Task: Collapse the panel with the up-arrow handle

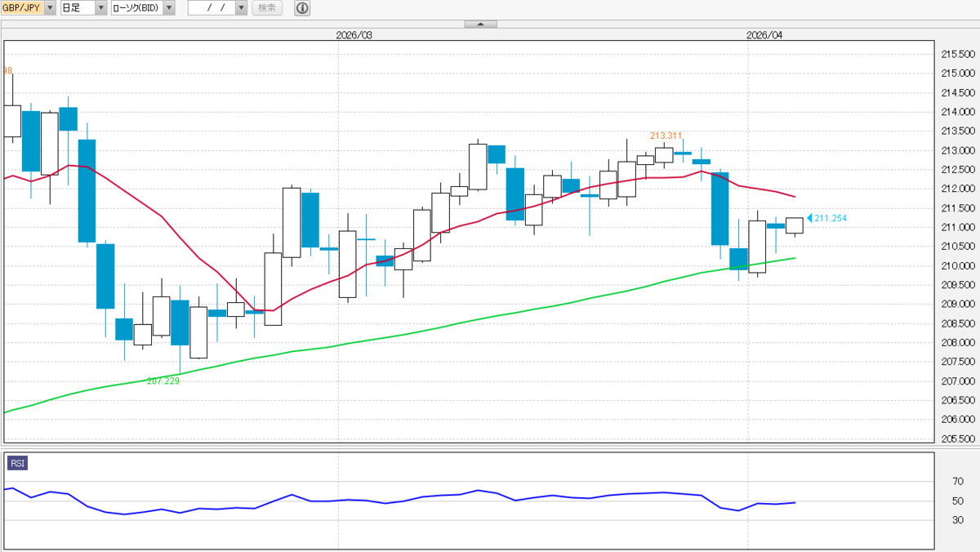Action: [x=481, y=24]
